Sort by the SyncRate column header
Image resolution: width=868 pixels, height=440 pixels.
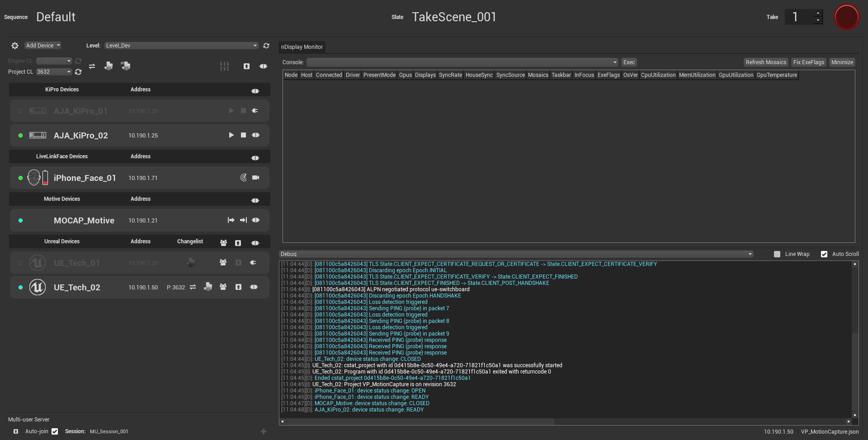point(450,75)
